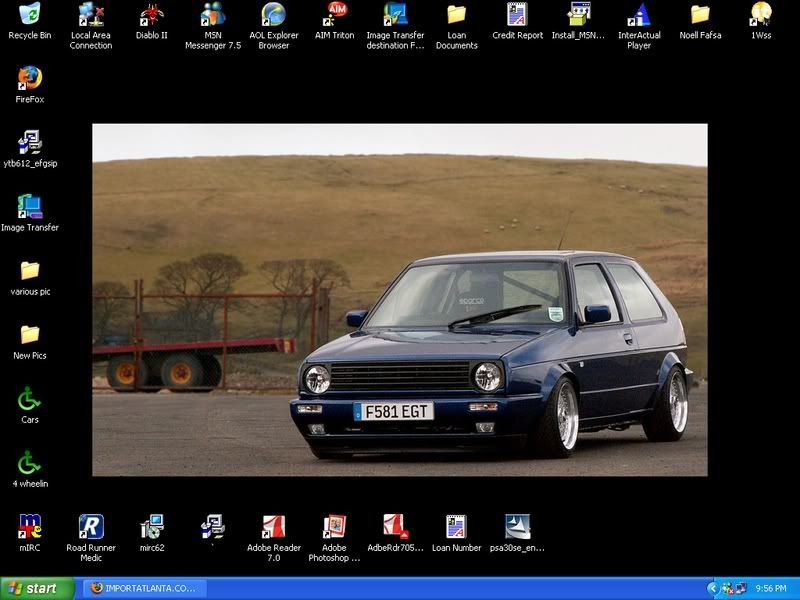Click the Start button

pos(37,589)
